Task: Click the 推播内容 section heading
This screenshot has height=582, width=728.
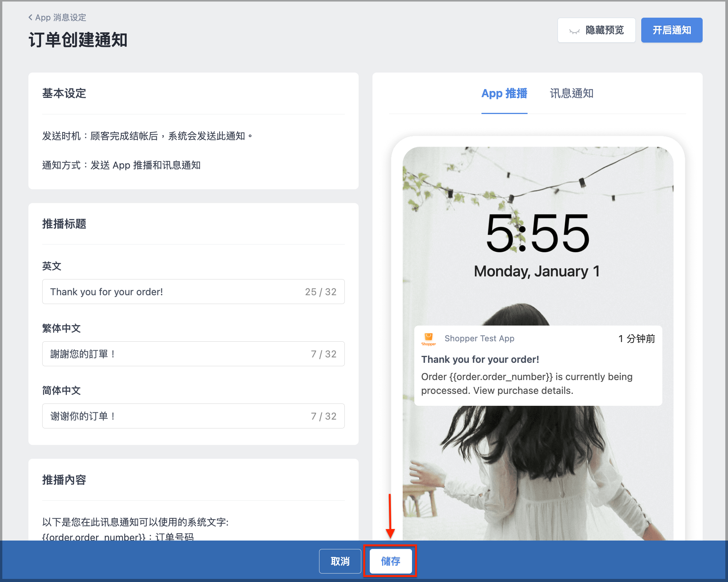Action: tap(64, 480)
